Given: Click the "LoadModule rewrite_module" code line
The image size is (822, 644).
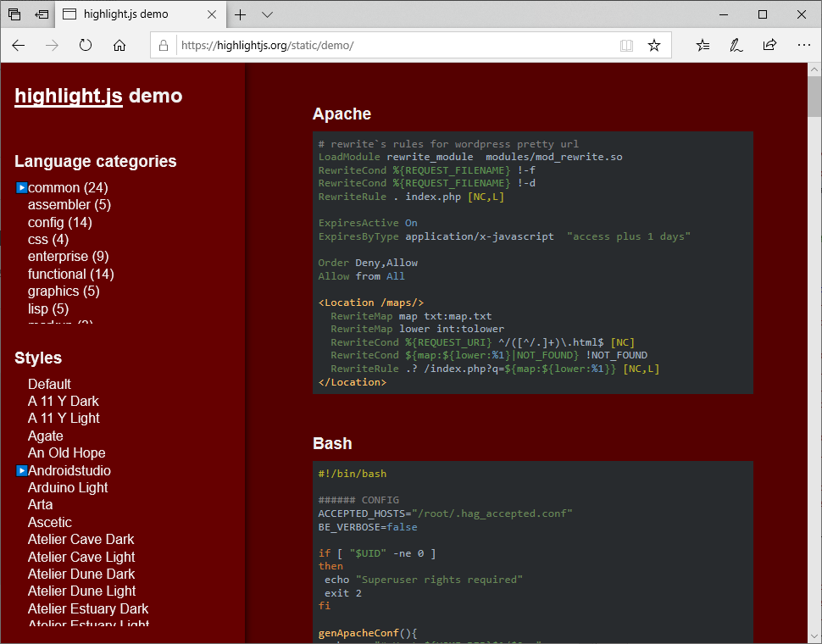Looking at the screenshot, I should coord(470,158).
